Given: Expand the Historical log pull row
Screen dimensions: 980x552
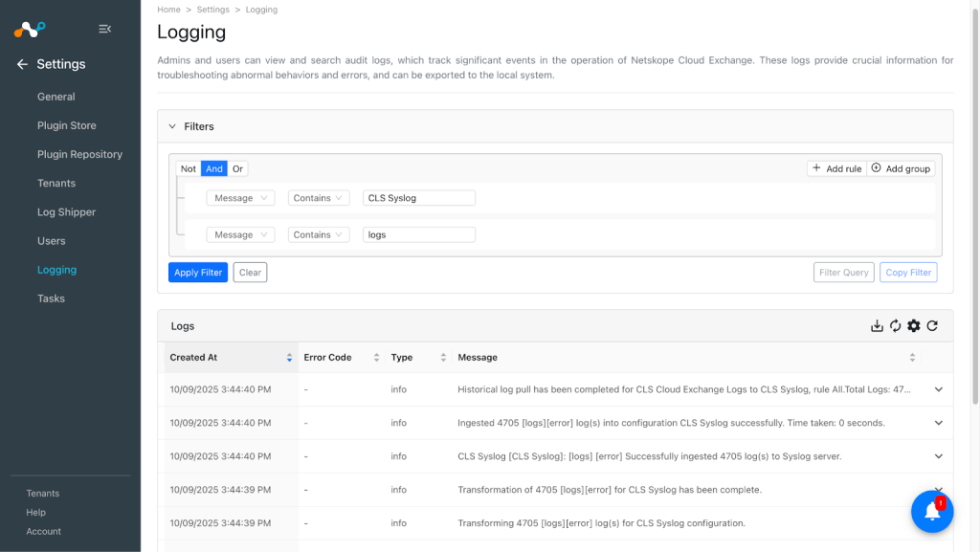Looking at the screenshot, I should click(x=938, y=389).
